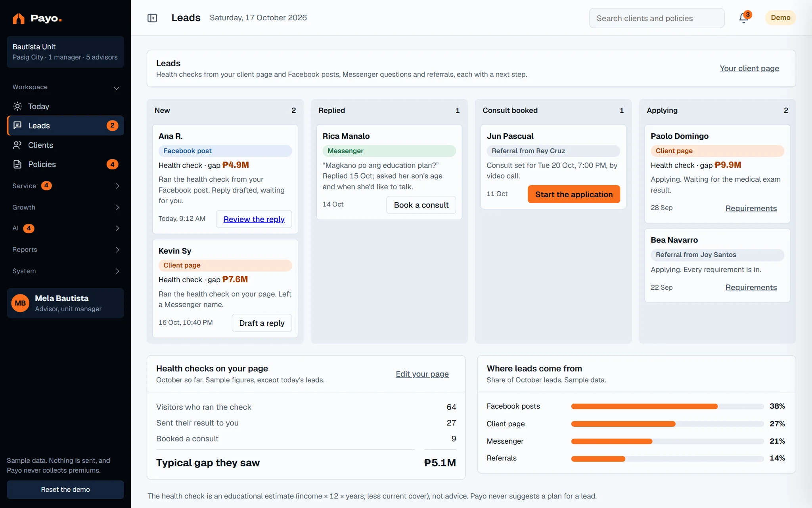The width and height of the screenshot is (812, 508).
Task: Click Book a consult for Rica Manalo
Action: click(421, 205)
